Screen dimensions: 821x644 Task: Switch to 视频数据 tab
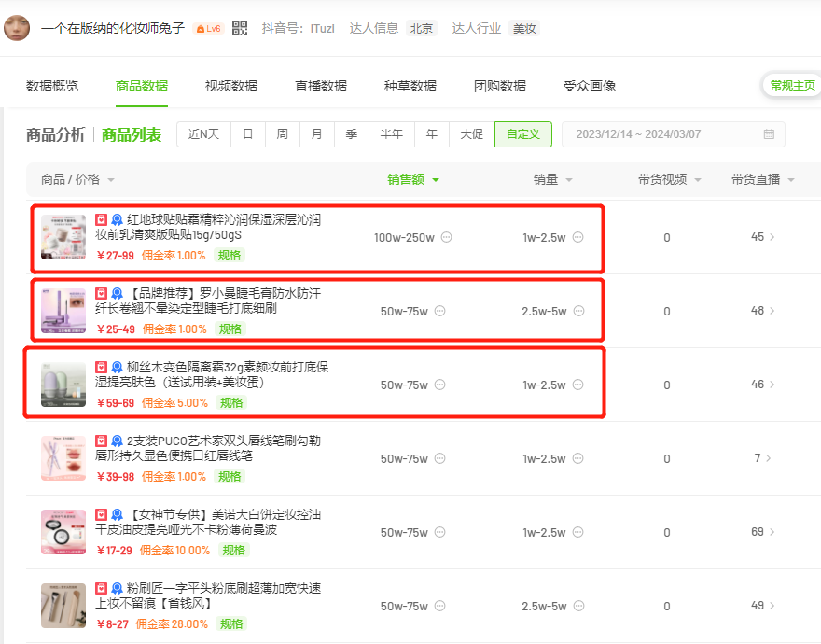pos(231,86)
